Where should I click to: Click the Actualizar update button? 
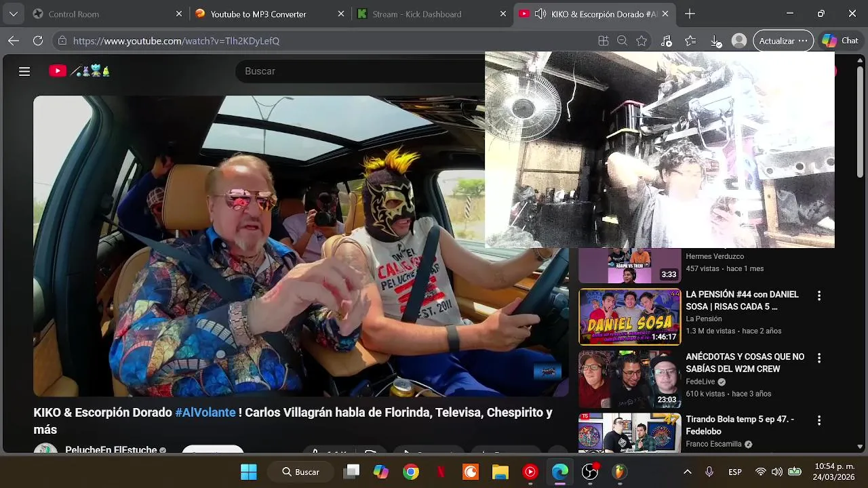(783, 41)
